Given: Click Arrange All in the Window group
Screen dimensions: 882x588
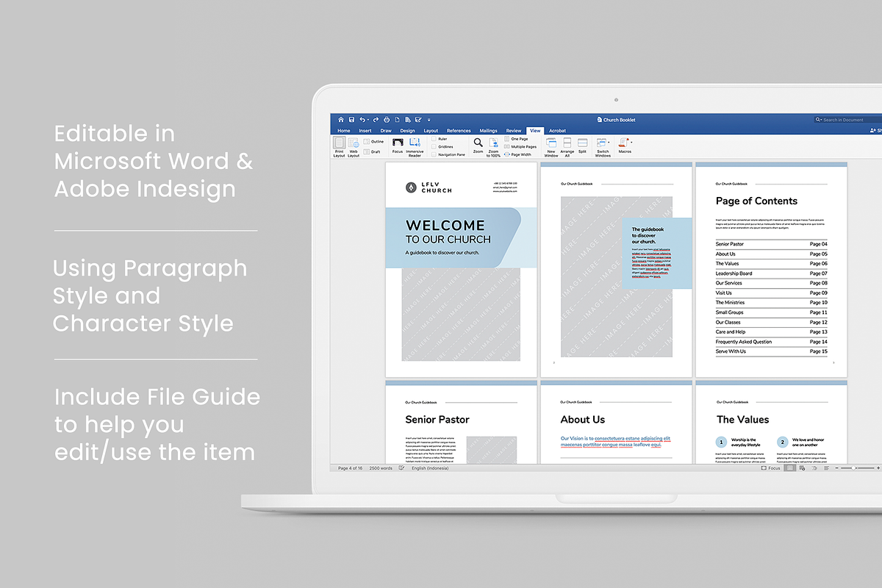Looking at the screenshot, I should pos(567,144).
